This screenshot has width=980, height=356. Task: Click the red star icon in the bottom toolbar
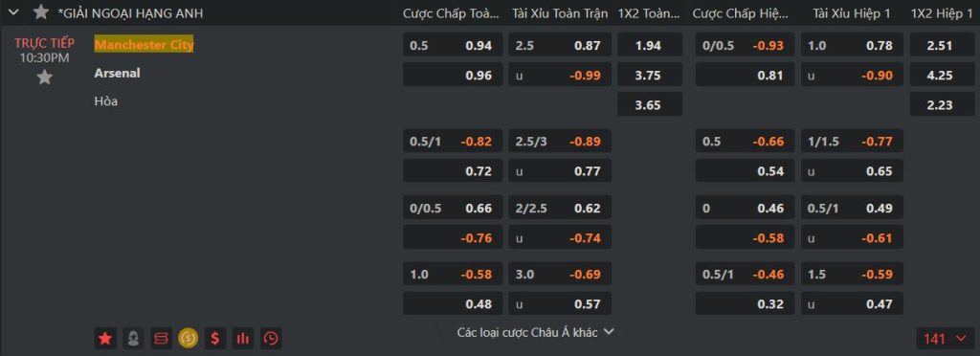pos(105,339)
